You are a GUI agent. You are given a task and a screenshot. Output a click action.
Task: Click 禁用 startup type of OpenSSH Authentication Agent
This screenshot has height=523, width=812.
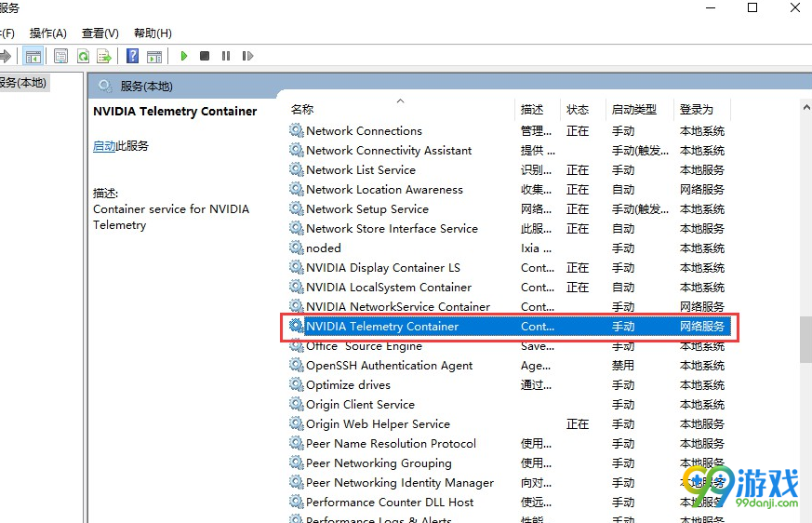tap(623, 366)
